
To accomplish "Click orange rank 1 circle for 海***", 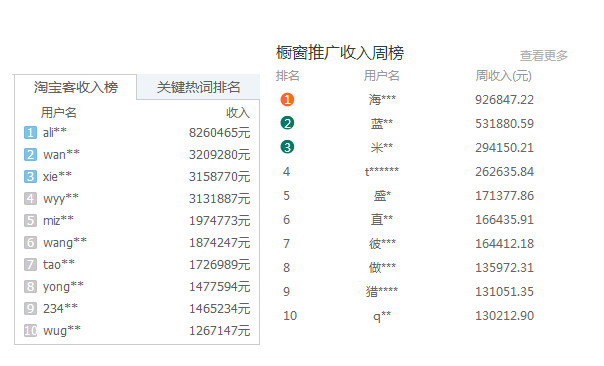I will (x=287, y=99).
